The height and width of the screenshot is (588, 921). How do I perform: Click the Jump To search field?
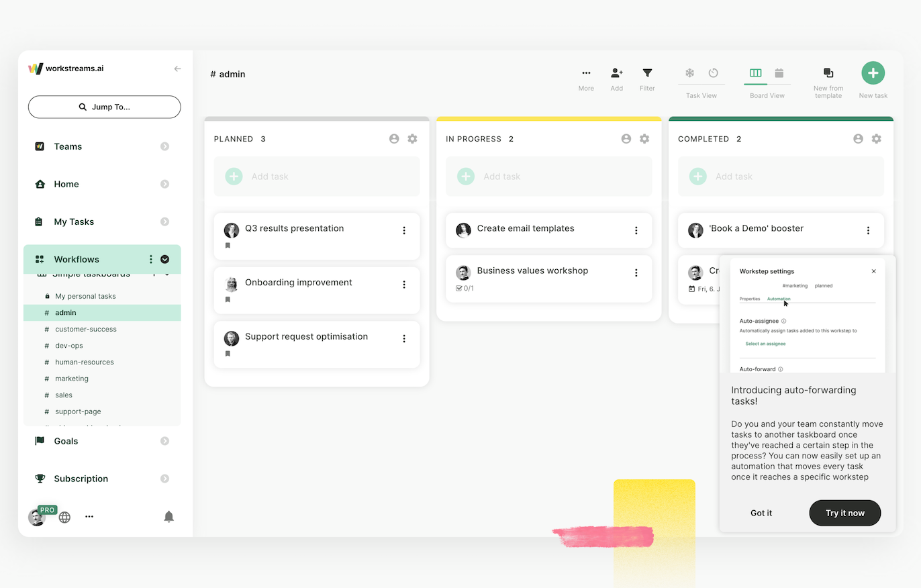pos(104,107)
